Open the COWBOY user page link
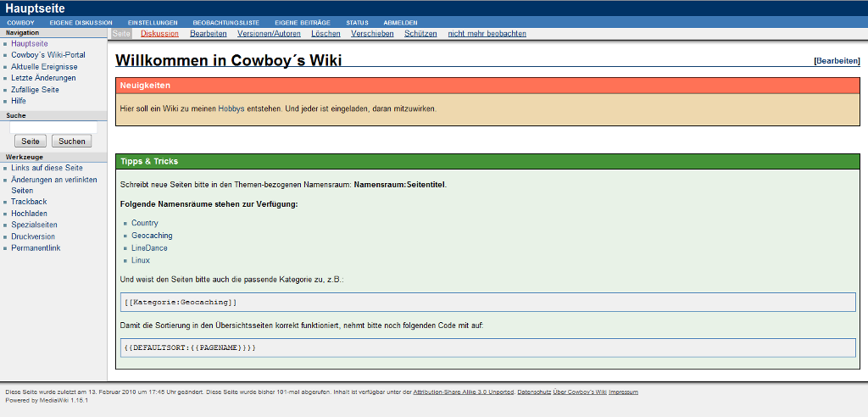Image resolution: width=868 pixels, height=417 pixels. (20, 23)
